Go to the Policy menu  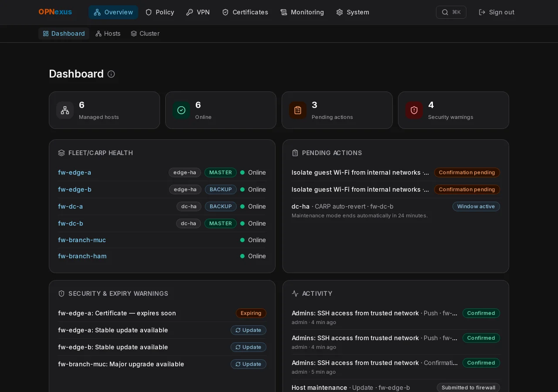(x=160, y=12)
